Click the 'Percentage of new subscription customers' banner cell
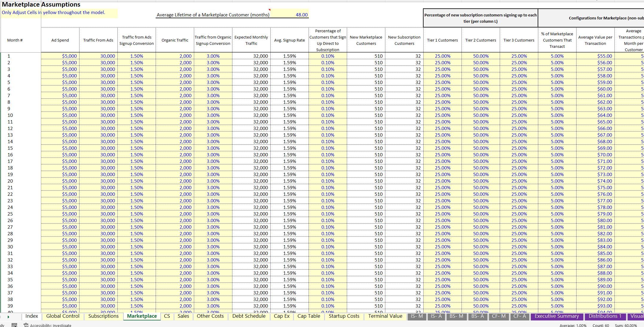644x327 pixels. [x=481, y=18]
